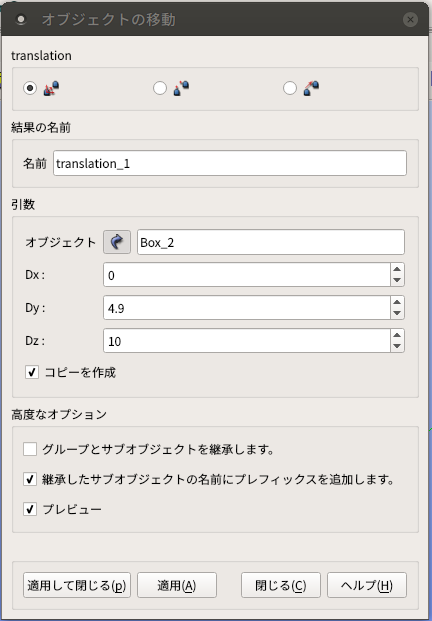Click the Dy value field showing 4.9
This screenshot has height=621, width=432.
pos(247,308)
